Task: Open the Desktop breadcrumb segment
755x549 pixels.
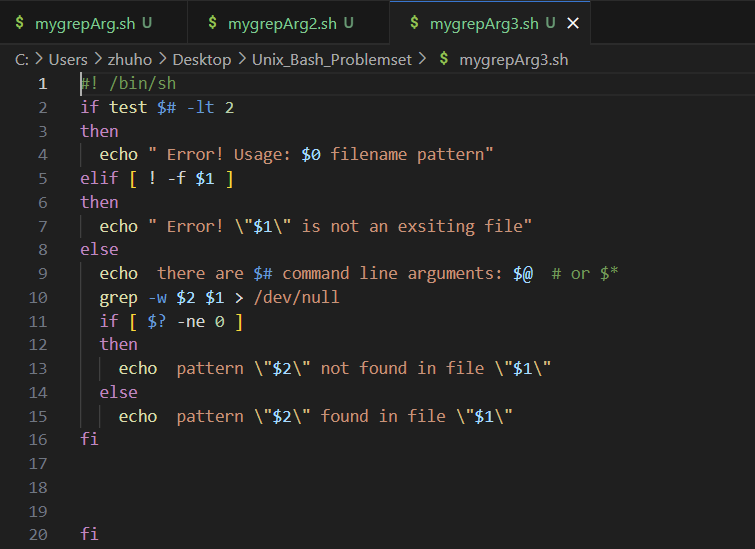Action: point(202,60)
